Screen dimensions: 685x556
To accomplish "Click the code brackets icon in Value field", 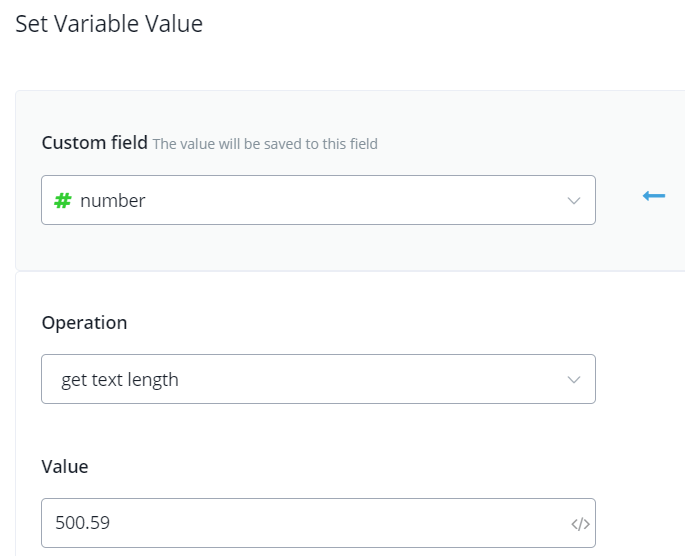I will click(580, 523).
